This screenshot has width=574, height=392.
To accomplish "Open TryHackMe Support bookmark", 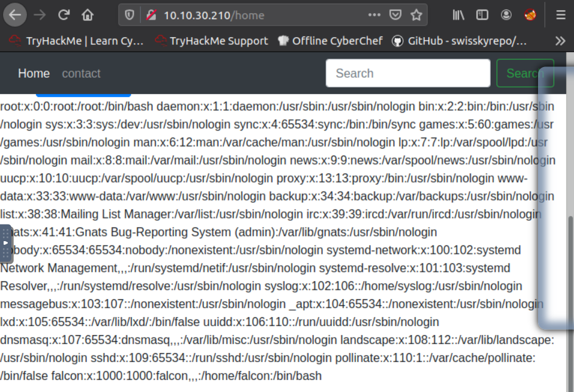I will click(x=212, y=41).
